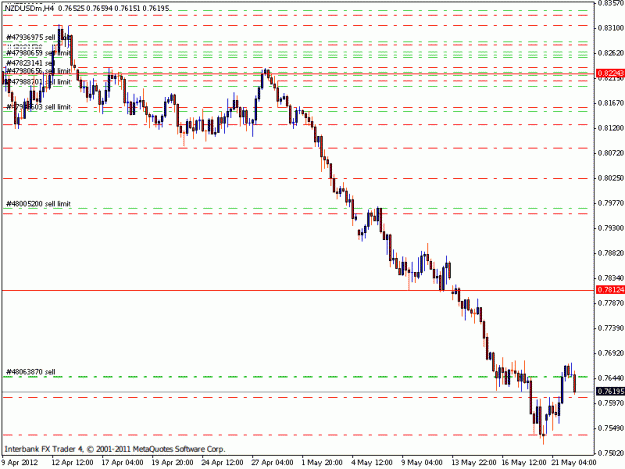625x469 pixels.
Task: Select order label #47980659 sell limit
Action: click(38, 53)
